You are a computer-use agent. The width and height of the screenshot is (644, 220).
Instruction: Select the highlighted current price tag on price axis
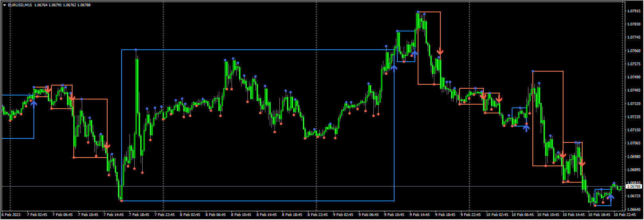634,186
